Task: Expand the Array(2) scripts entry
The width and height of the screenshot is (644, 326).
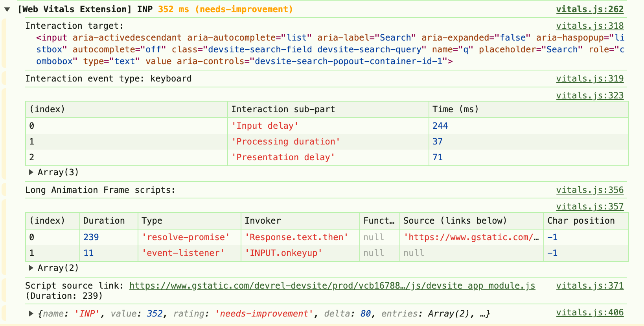Action: pos(31,268)
